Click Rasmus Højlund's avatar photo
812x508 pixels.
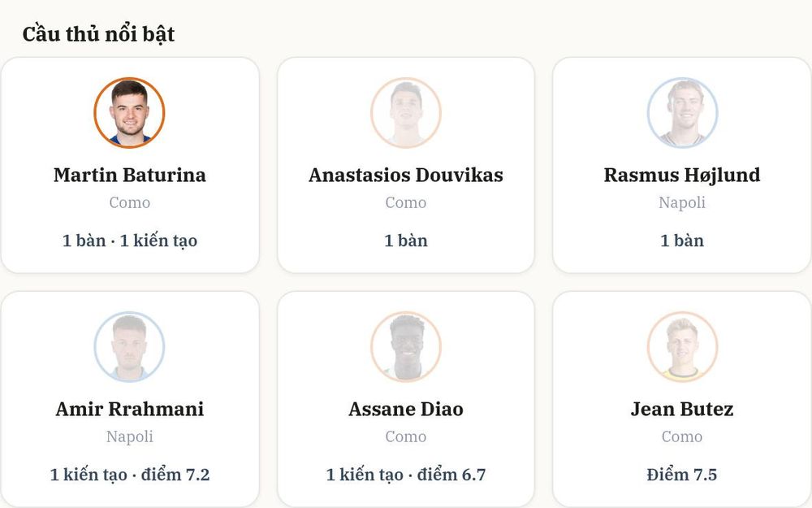(683, 113)
